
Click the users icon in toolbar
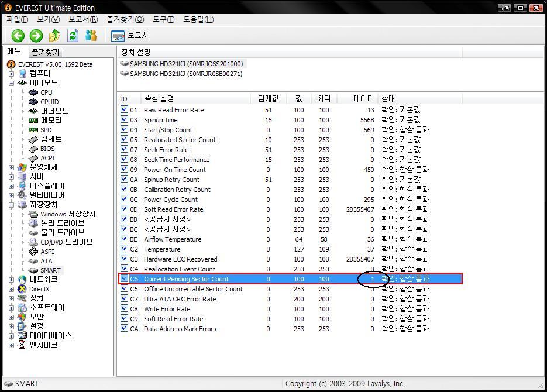(91, 36)
